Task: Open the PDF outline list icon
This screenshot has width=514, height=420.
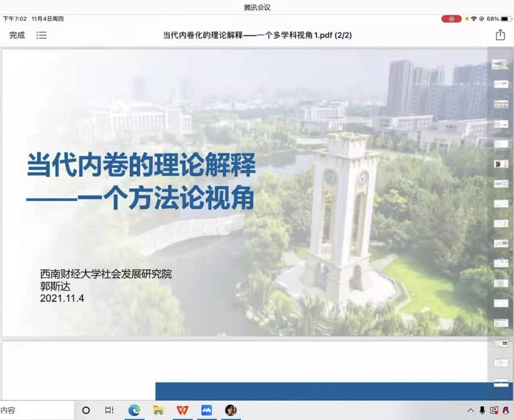Action: [x=41, y=35]
